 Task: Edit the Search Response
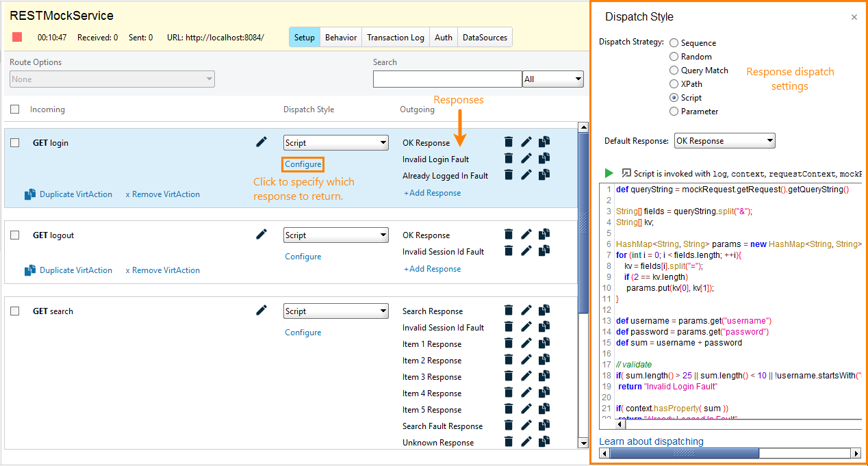click(526, 310)
